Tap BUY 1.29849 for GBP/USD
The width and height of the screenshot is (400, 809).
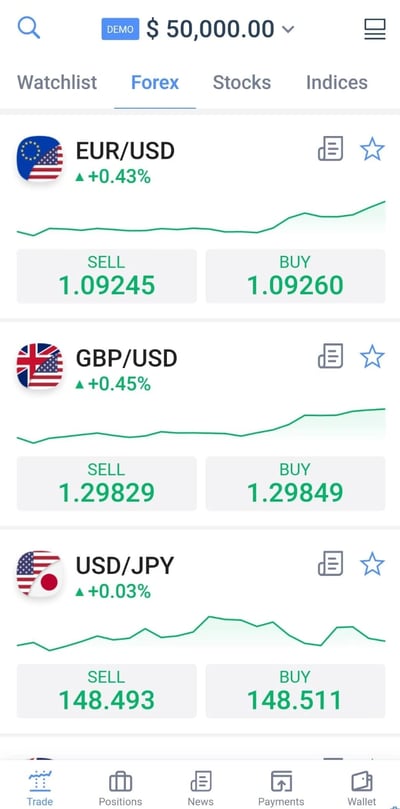pos(295,483)
